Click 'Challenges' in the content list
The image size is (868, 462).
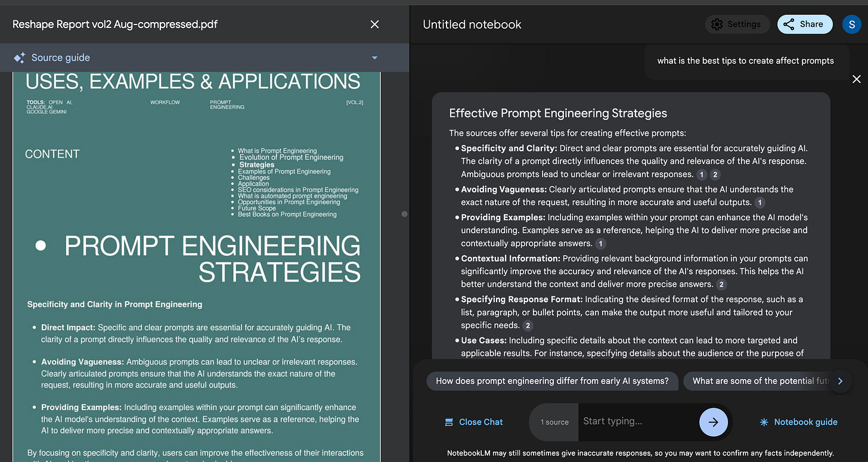tap(253, 178)
